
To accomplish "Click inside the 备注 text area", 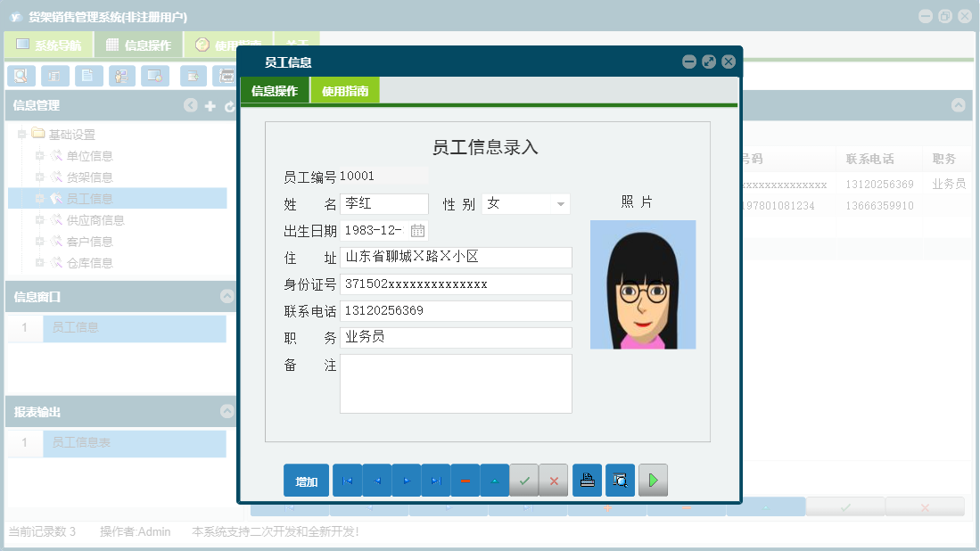I will (x=456, y=383).
